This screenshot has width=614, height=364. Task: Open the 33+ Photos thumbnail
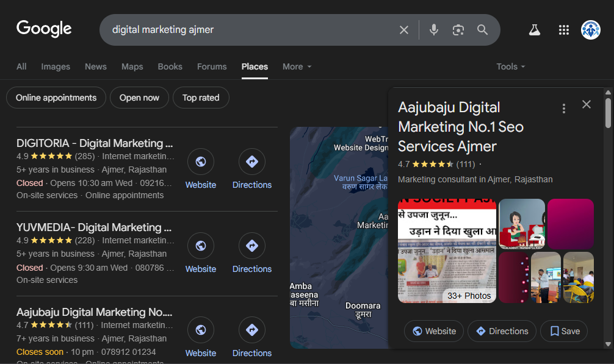click(447, 251)
